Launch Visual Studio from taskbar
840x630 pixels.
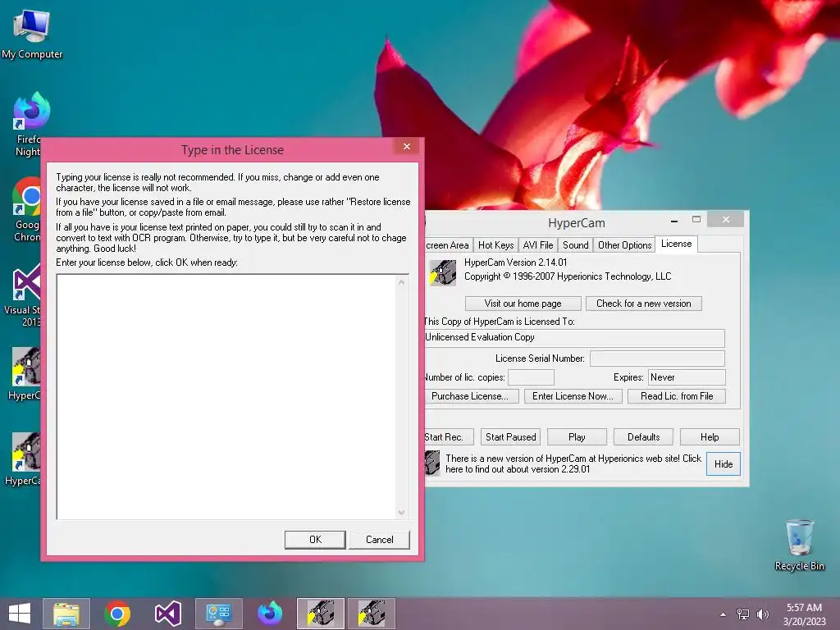pyautogui.click(x=168, y=614)
